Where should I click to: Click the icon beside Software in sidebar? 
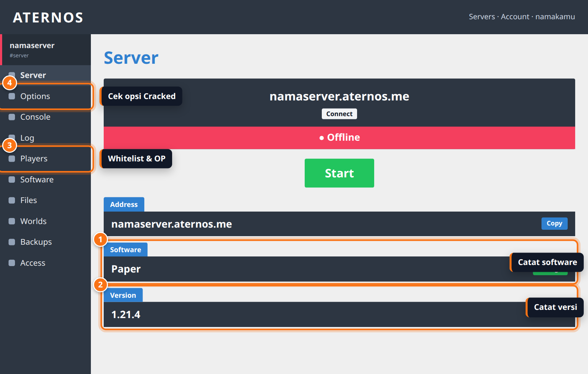pyautogui.click(x=12, y=180)
